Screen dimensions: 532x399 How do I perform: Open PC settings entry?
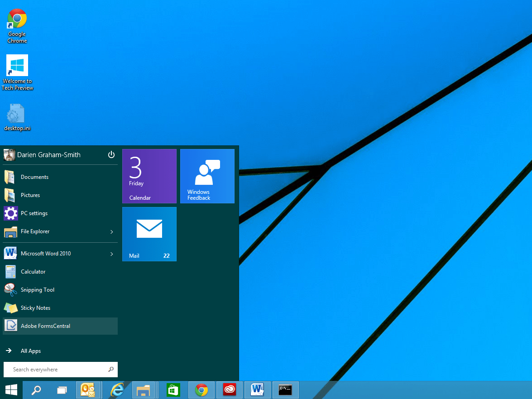click(60, 213)
